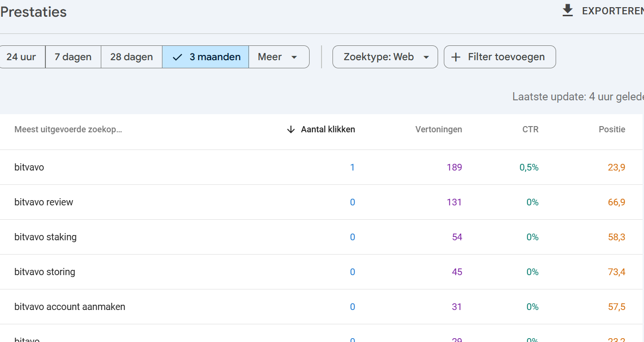The height and width of the screenshot is (342, 644).
Task: Click the CTR value 0,5%
Action: point(529,168)
